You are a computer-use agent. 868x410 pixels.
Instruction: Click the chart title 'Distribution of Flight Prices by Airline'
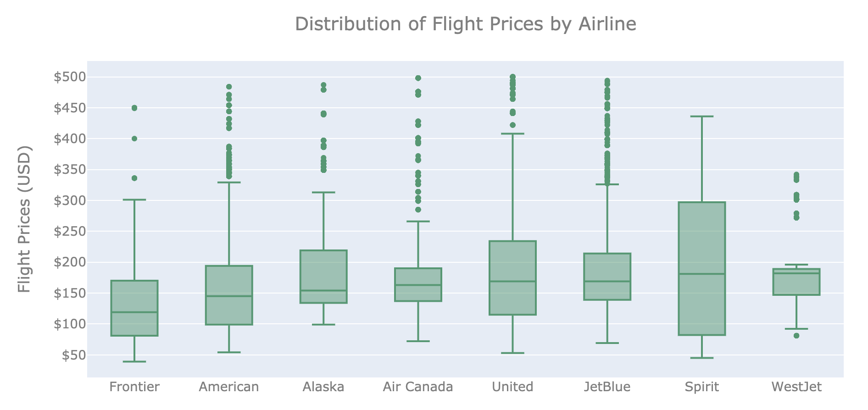[x=465, y=24]
